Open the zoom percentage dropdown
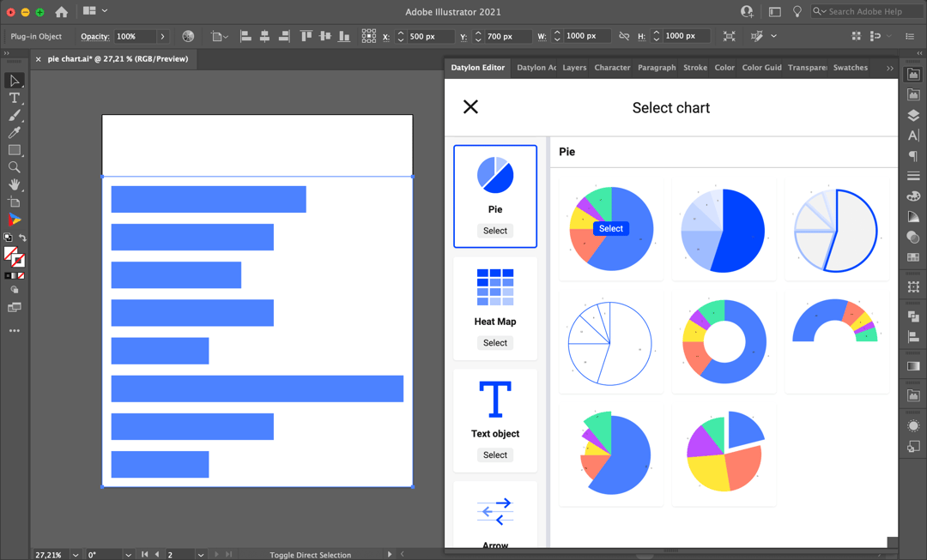This screenshot has height=560, width=927. coord(75,555)
